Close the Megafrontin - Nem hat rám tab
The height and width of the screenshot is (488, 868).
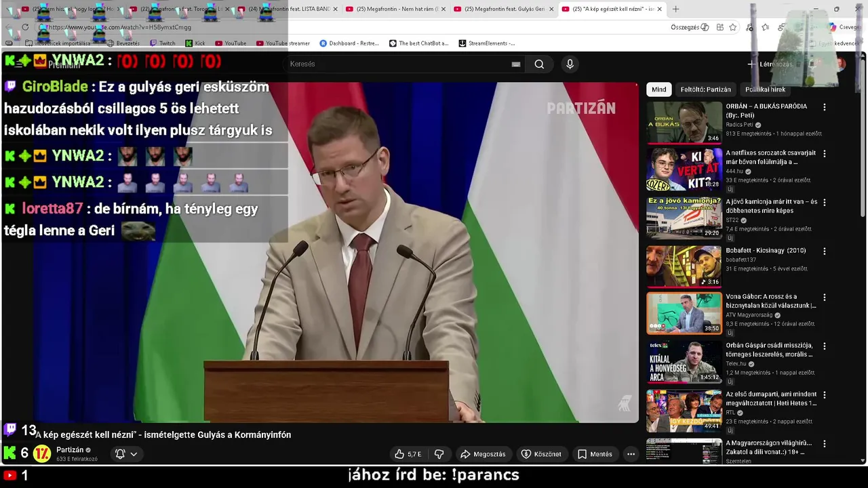click(443, 9)
